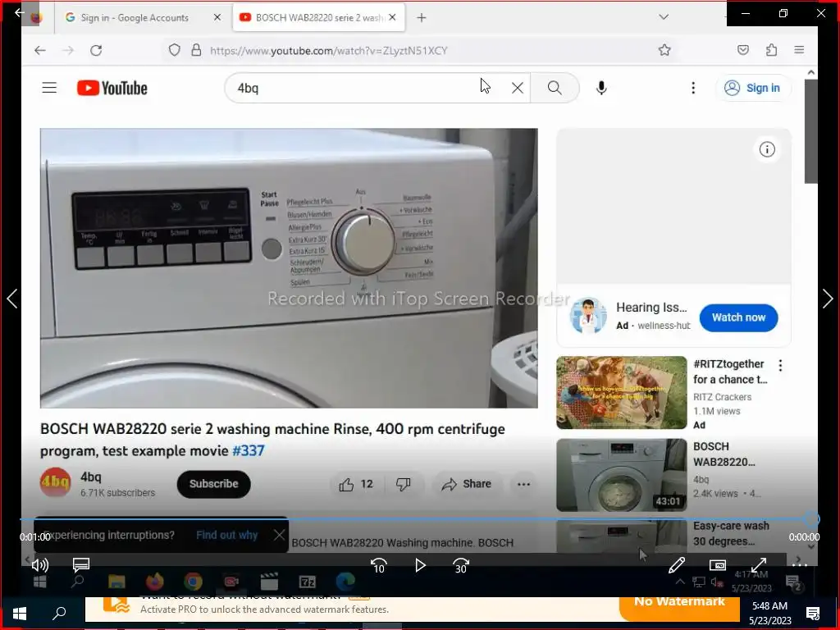840x630 pixels.
Task: Click the Firefox icon in the recorded taskbar
Action: click(x=154, y=582)
